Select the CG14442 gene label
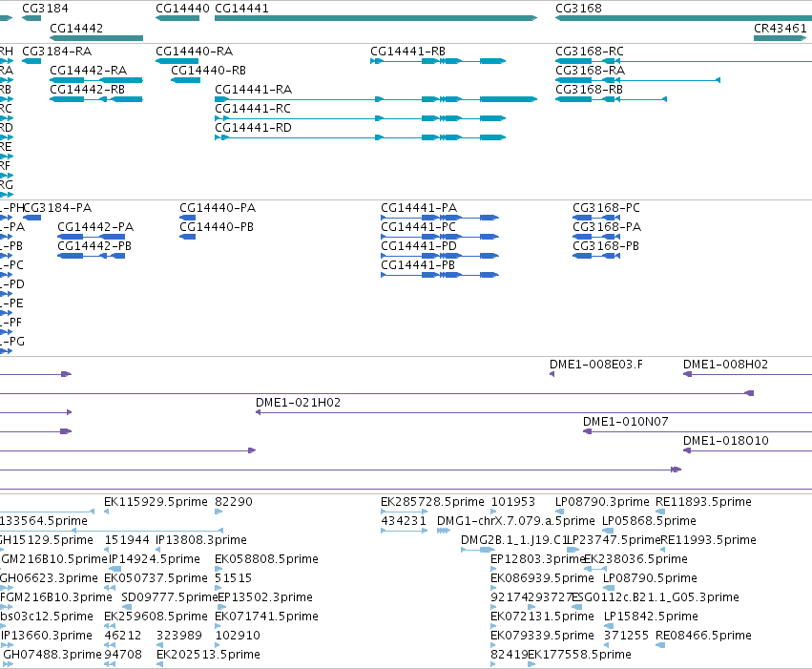812x669 pixels. point(76,28)
